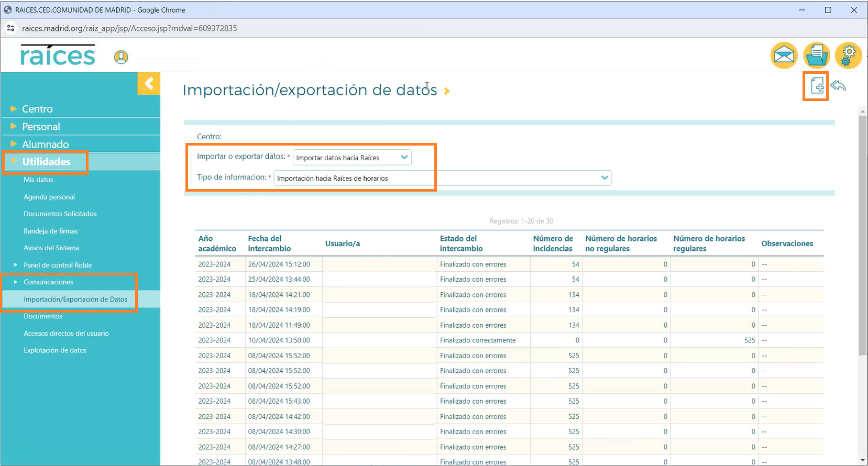Click the 'Importación/exportación de datos' page title
Screen dimensions: 868x466
coord(310,90)
